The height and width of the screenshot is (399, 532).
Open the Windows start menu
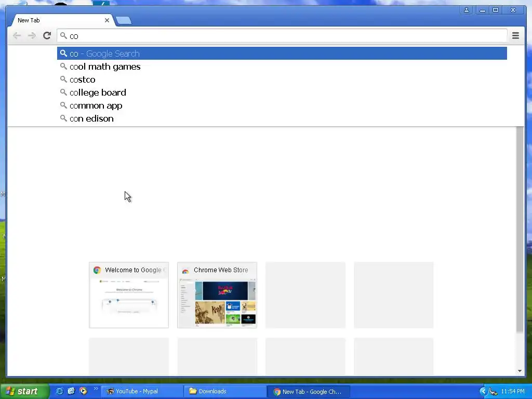[24, 391]
